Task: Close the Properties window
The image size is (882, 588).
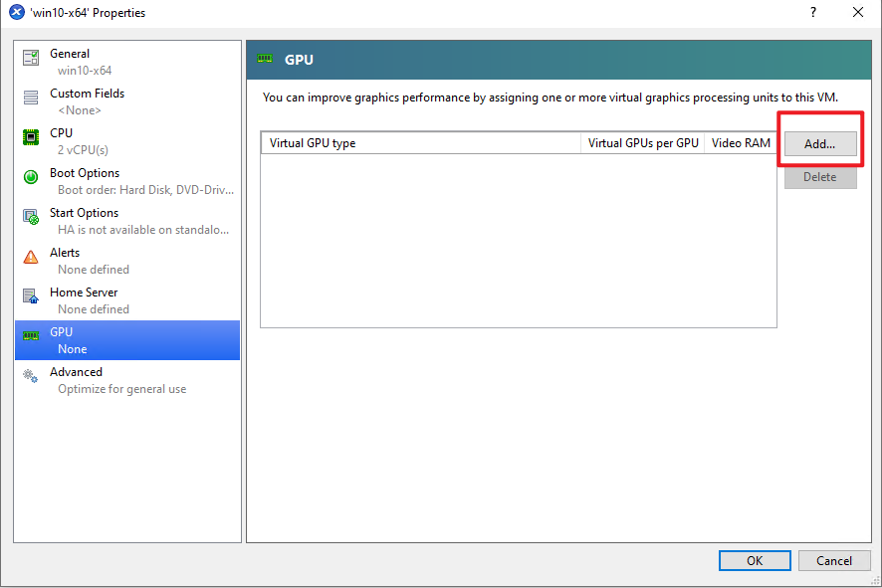Action: coord(858,12)
